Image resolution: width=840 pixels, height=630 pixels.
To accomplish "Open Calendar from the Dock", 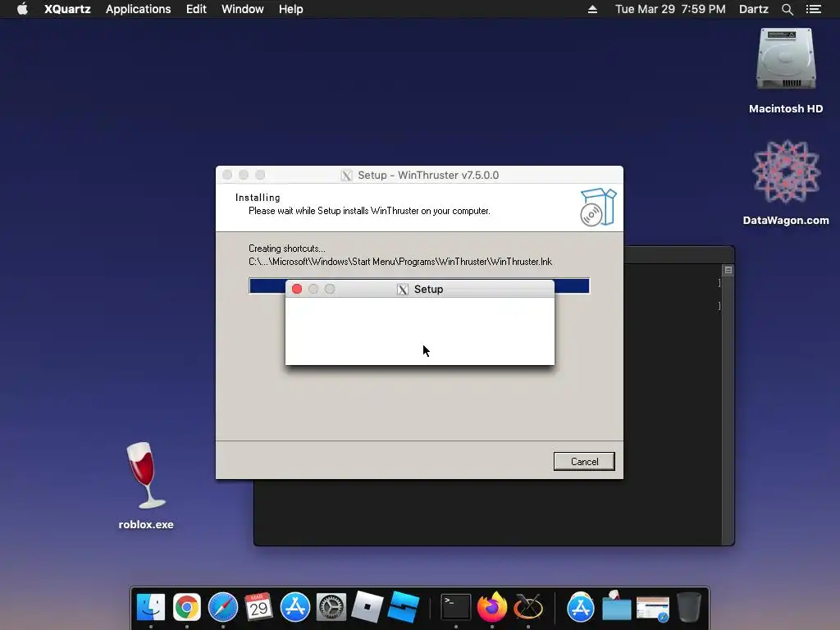I will click(258, 607).
